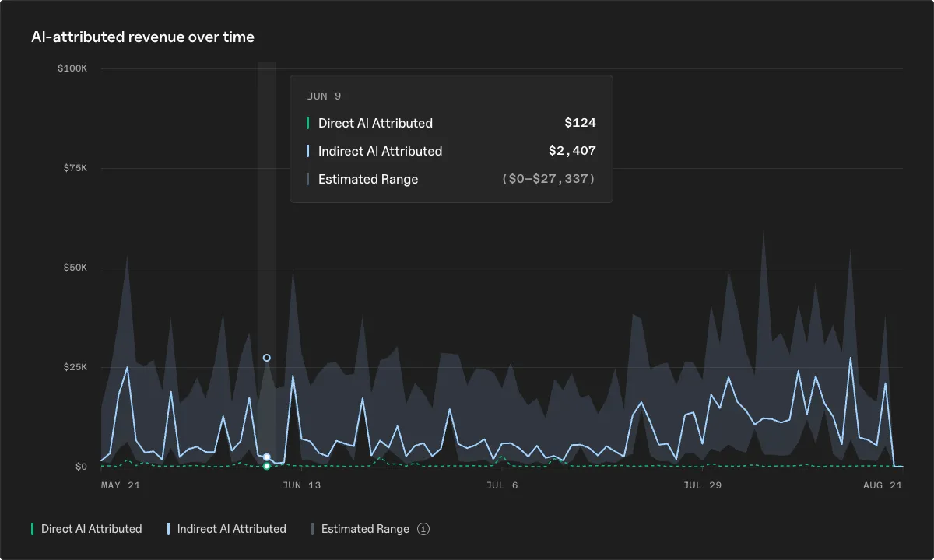Toggle the Estimated Range legend entry

[x=360, y=529]
